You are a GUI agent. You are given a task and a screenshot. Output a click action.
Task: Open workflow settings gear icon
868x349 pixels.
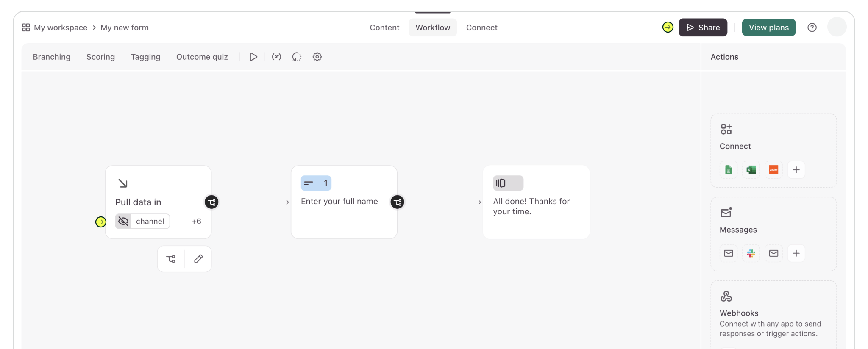317,57
